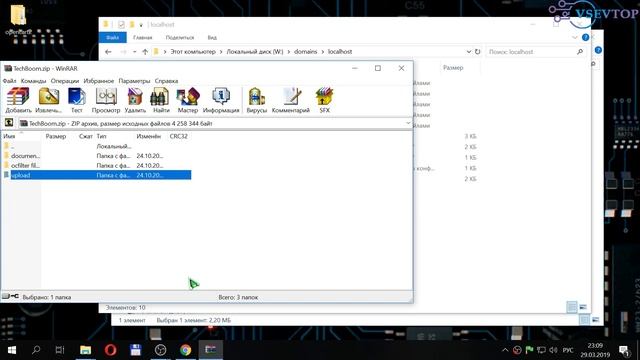Click 'Локальный диск (W:)' breadcrumb

pos(255,52)
